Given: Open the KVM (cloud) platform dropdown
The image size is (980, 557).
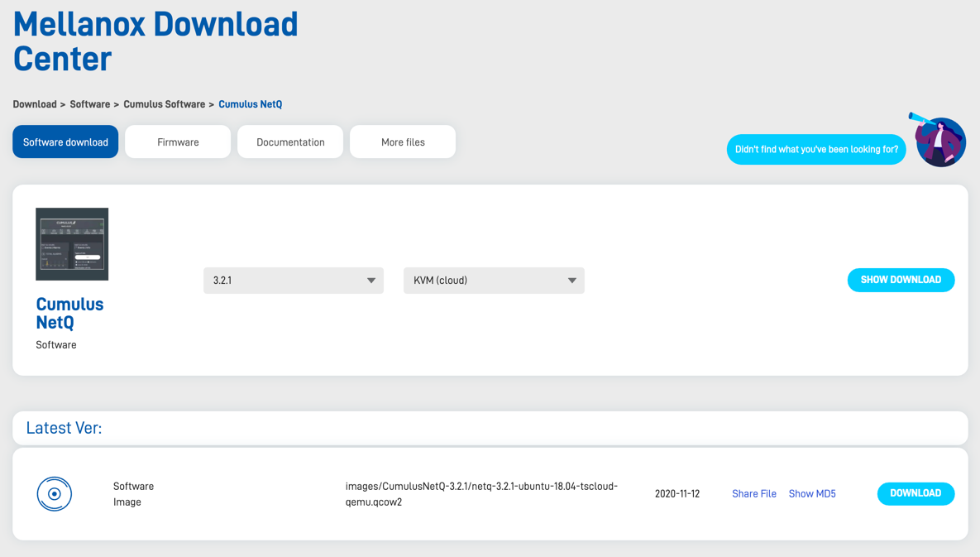Looking at the screenshot, I should coord(494,281).
